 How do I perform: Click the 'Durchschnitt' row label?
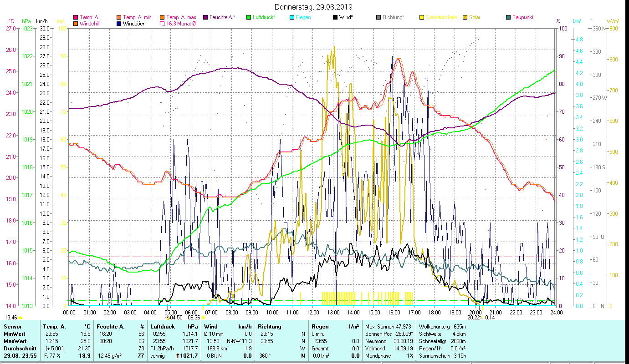[19, 349]
